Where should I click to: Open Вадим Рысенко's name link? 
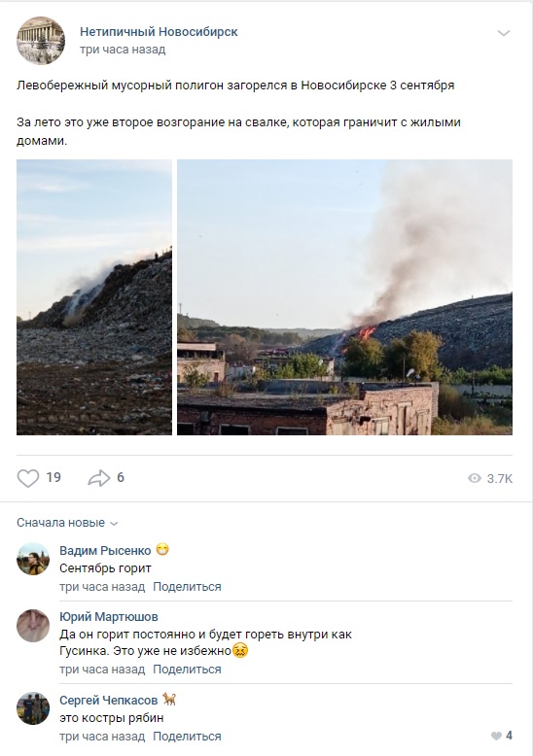click(105, 550)
